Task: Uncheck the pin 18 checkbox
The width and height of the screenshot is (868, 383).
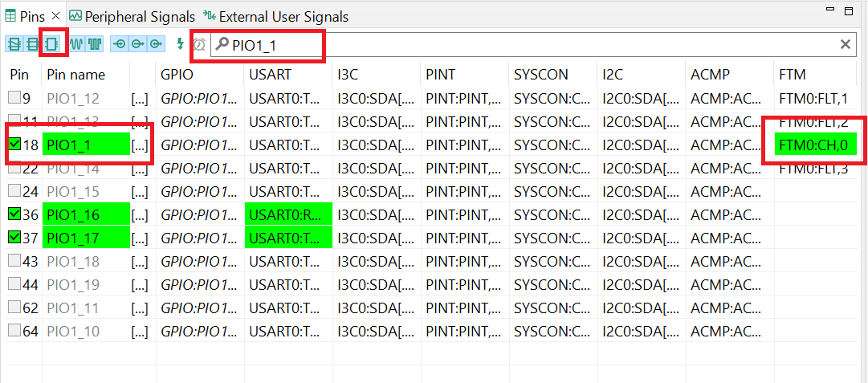Action: (15, 145)
